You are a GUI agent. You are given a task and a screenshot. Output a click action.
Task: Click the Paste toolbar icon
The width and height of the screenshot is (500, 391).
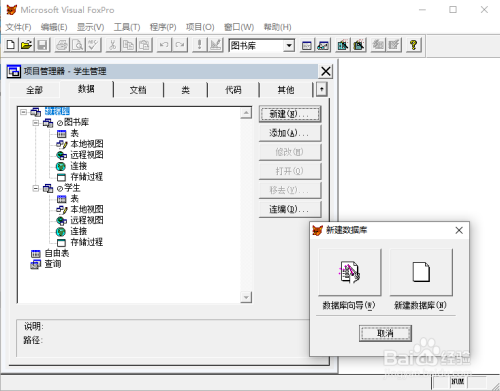pos(145,45)
